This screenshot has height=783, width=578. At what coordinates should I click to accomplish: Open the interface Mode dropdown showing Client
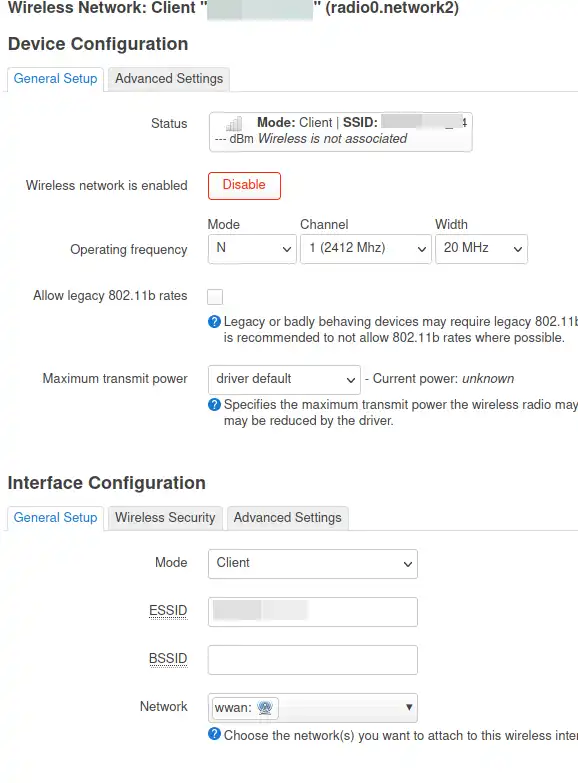tap(313, 564)
